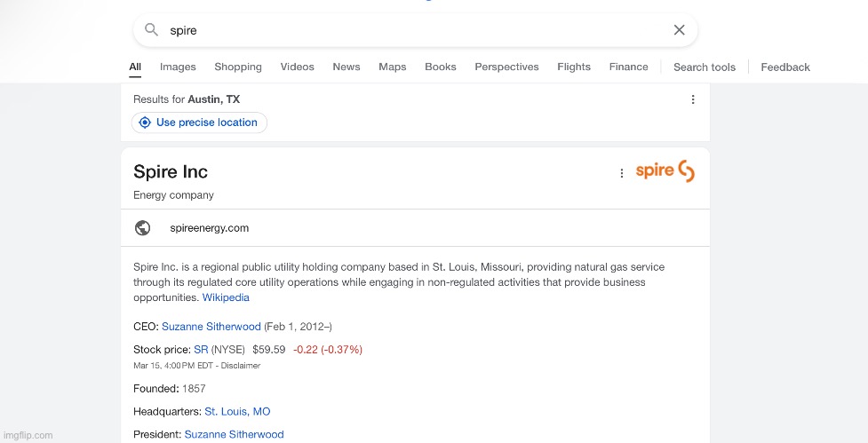Viewport: 868px width, 443px height.
Task: Open the spireenergy.com website link
Action: click(210, 228)
